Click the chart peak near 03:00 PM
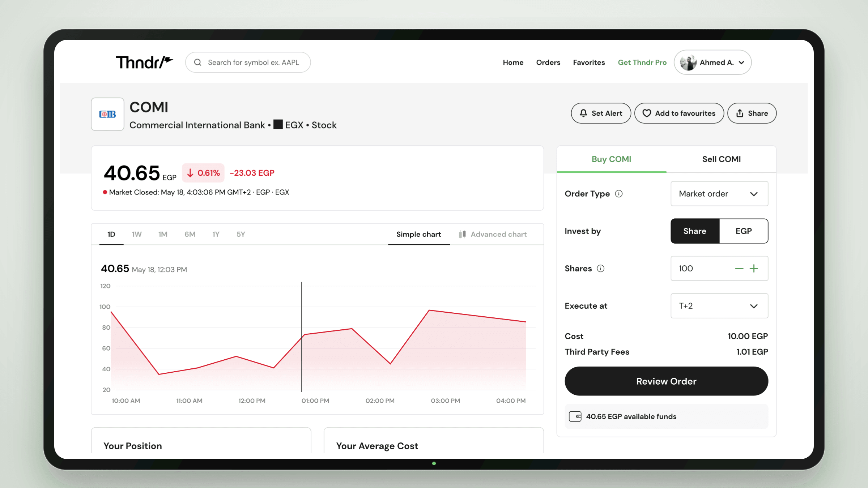 pyautogui.click(x=429, y=310)
